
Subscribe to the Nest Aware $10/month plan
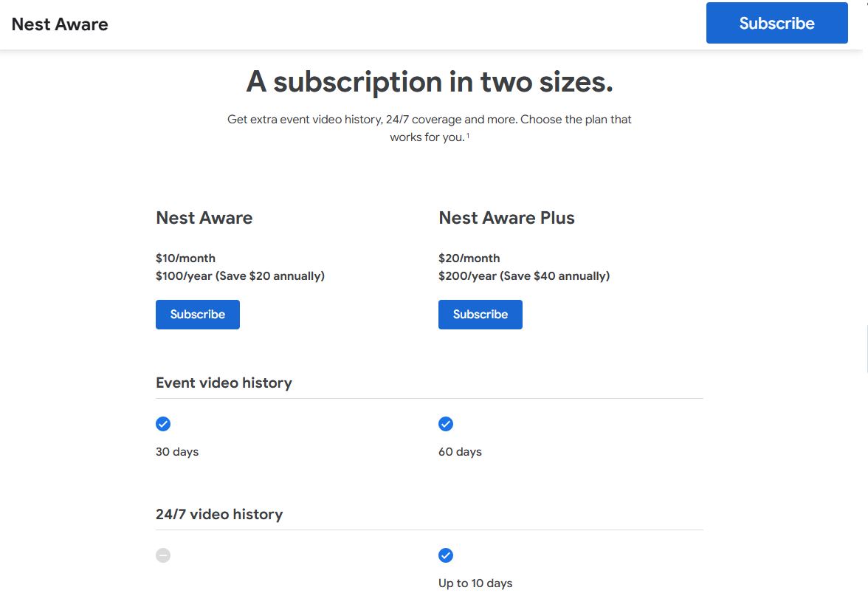click(198, 315)
